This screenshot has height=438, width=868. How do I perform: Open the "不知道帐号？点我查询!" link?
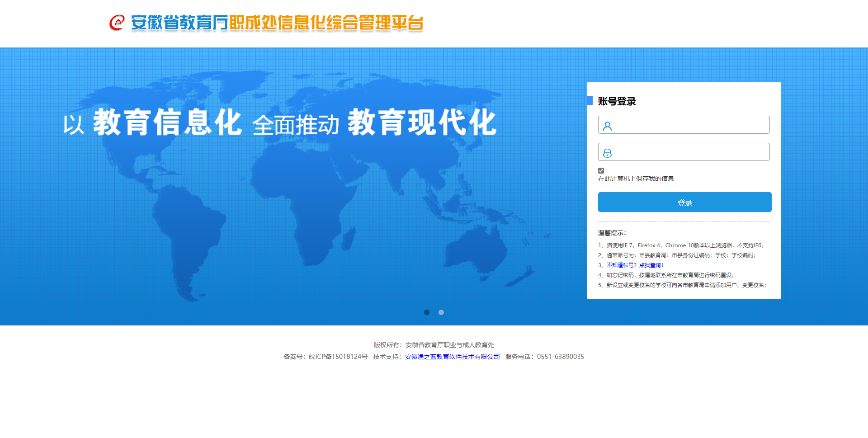pos(635,265)
